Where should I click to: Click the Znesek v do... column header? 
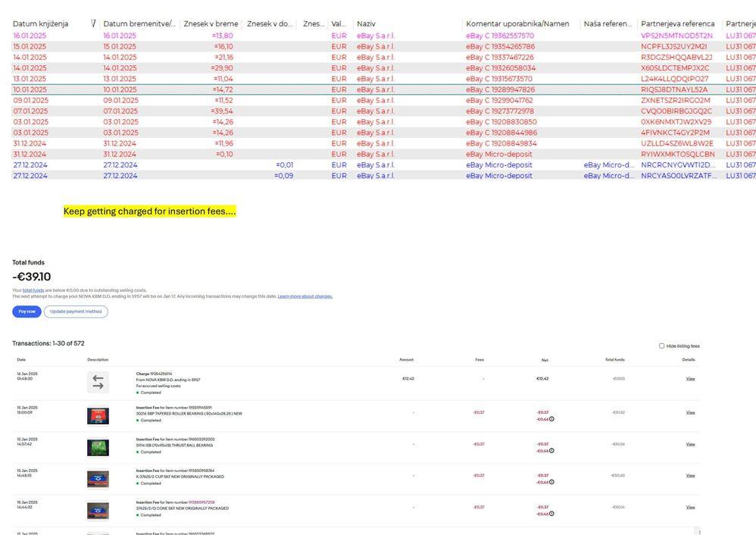pos(270,23)
